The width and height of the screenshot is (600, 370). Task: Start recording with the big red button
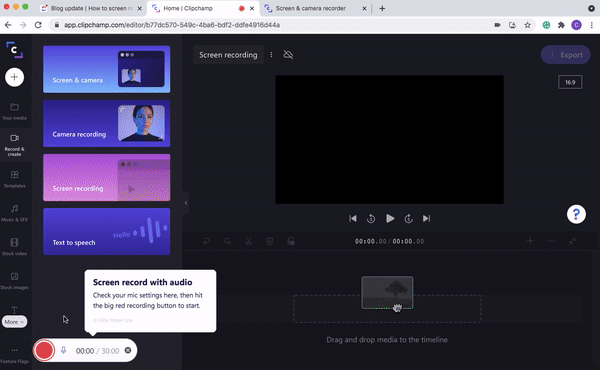click(x=44, y=350)
